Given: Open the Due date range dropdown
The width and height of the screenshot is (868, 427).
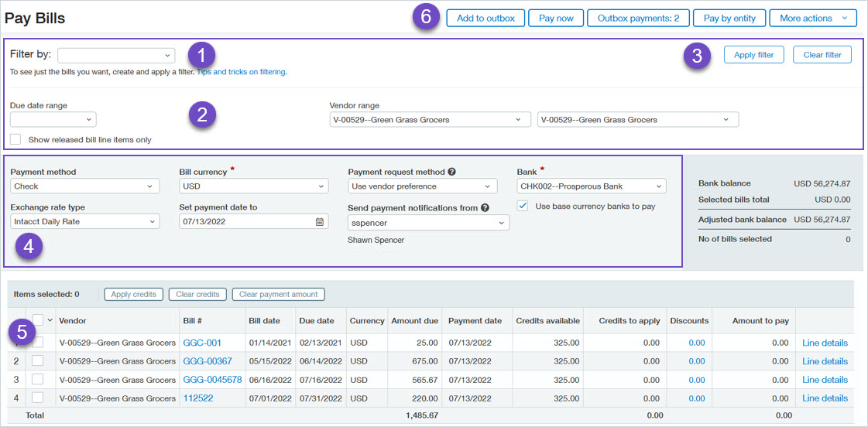Looking at the screenshot, I should tap(53, 120).
